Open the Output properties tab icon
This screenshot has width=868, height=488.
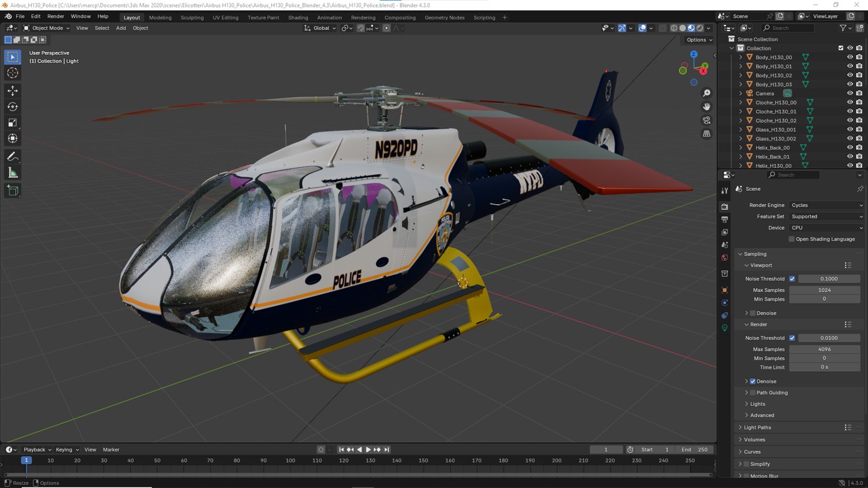(x=724, y=220)
